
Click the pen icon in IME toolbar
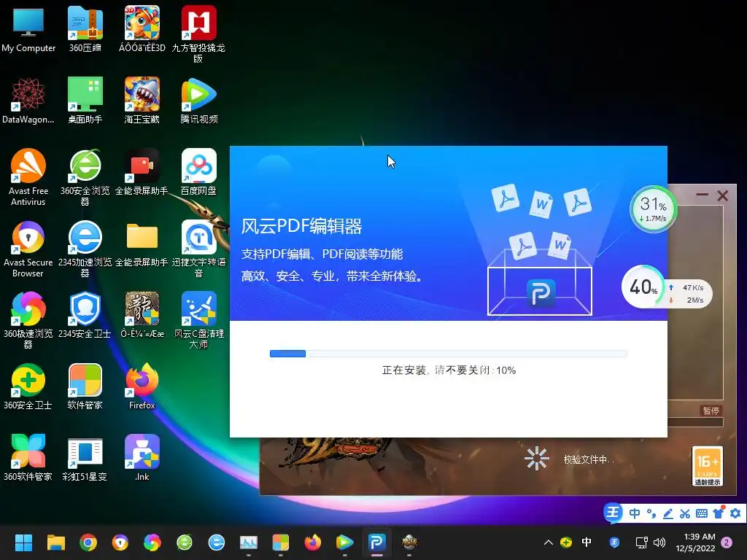click(668, 513)
